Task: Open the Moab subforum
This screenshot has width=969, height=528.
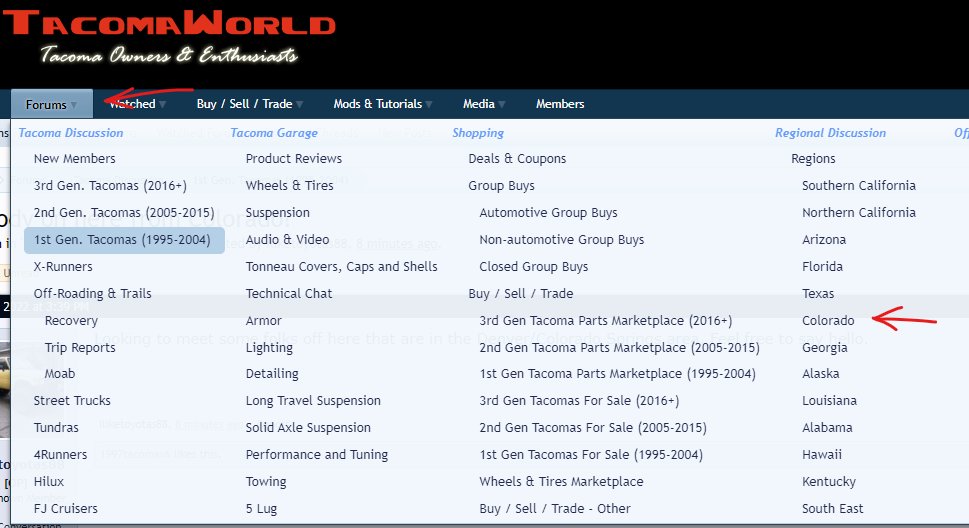Action: pyautogui.click(x=60, y=374)
